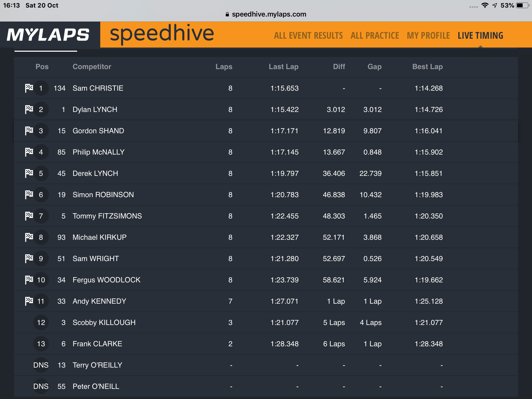Tap the finish flag on Gordon SHAND's row
Viewport: 532px width, 399px height.
pyautogui.click(x=29, y=131)
